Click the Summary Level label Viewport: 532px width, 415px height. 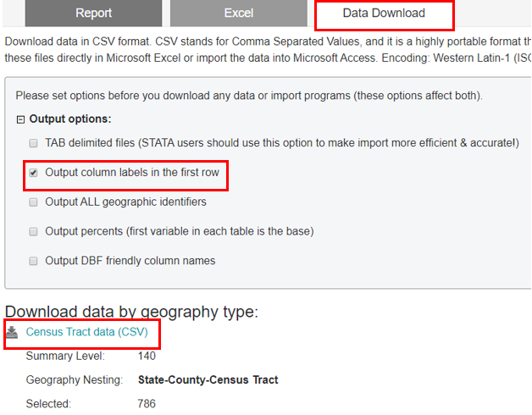tap(64, 357)
